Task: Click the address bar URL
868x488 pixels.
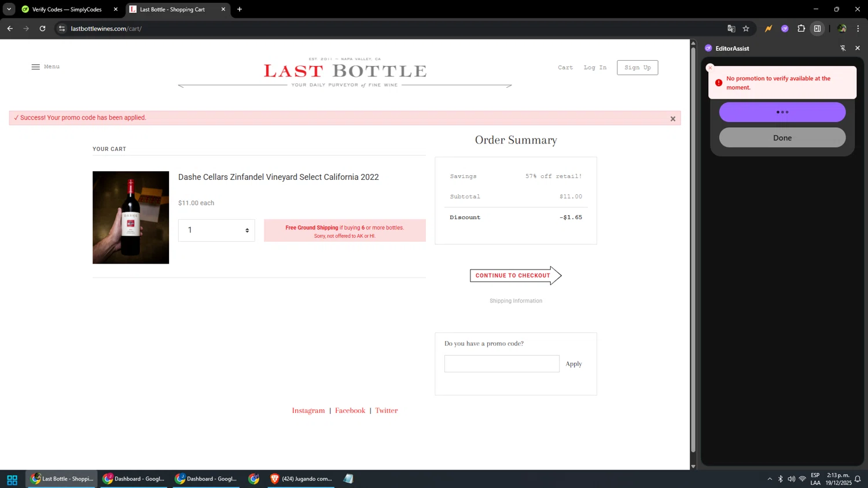Action: [106, 28]
